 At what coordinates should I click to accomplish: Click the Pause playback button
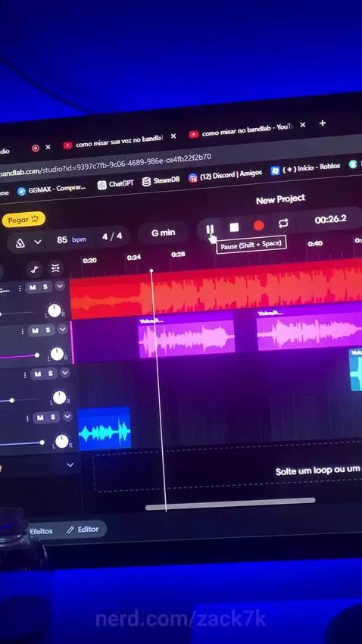point(210,229)
